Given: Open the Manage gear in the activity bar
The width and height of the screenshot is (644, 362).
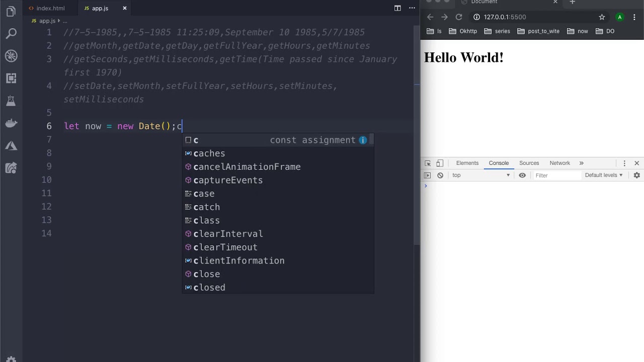Looking at the screenshot, I should pos(11,359).
